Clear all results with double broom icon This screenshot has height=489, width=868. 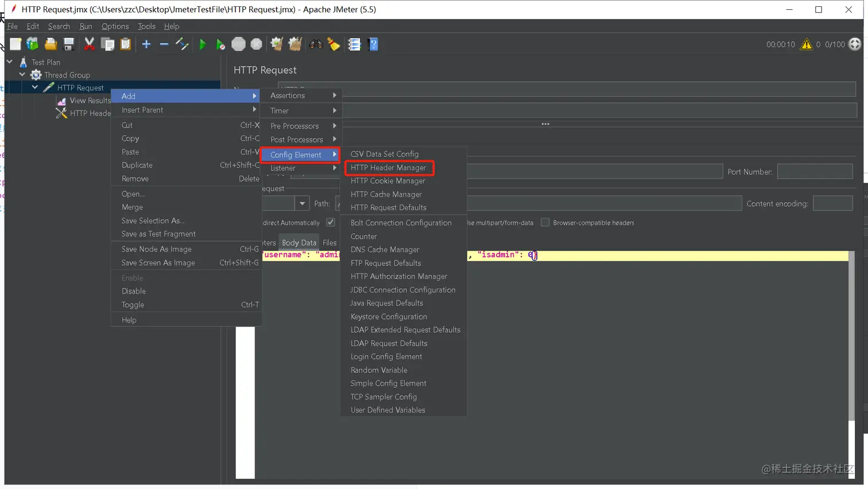coord(295,44)
